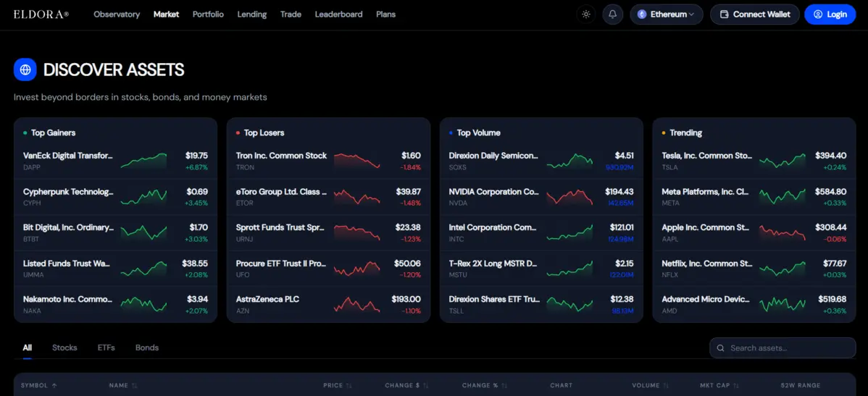Click the globe icon beside Discover Assets
This screenshot has width=868, height=396.
(25, 69)
